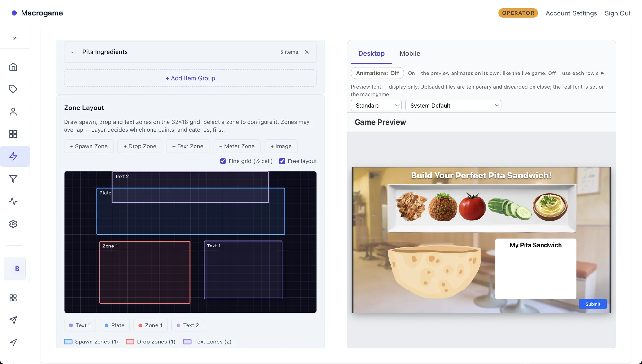Add a Meter Zone

tap(237, 146)
